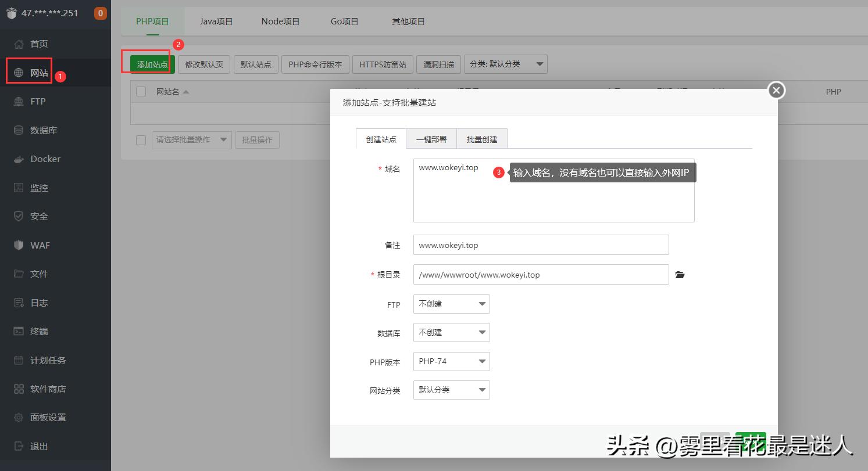
Task: Open the 终端 terminal page
Action: click(x=39, y=331)
